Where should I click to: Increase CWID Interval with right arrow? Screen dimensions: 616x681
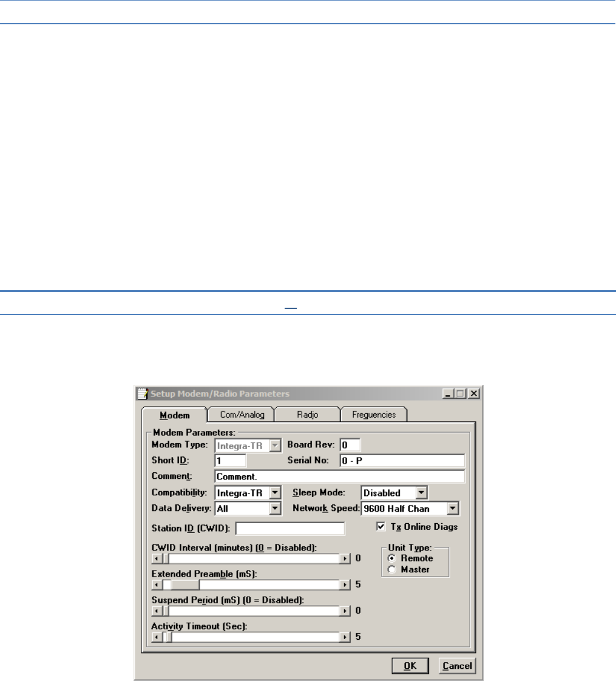[x=345, y=558]
